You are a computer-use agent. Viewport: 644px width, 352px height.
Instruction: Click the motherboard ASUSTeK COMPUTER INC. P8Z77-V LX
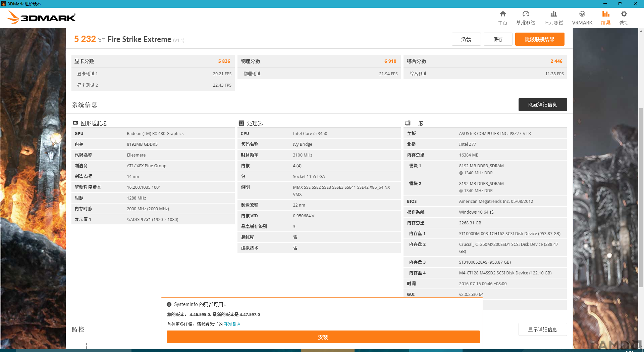click(x=495, y=133)
